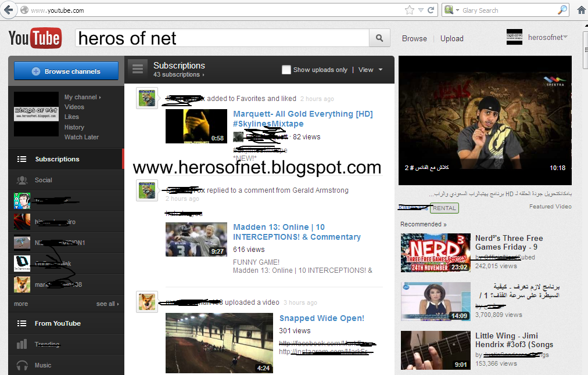
Task: Open the guide menu icon beside Subscriptions
Action: click(137, 69)
